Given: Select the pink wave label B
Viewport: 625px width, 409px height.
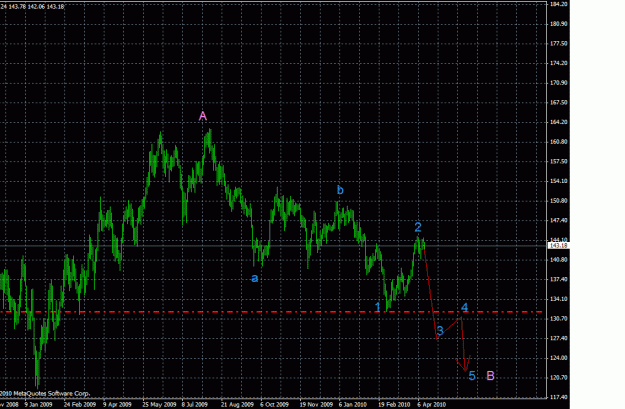Looking at the screenshot, I should click(491, 376).
